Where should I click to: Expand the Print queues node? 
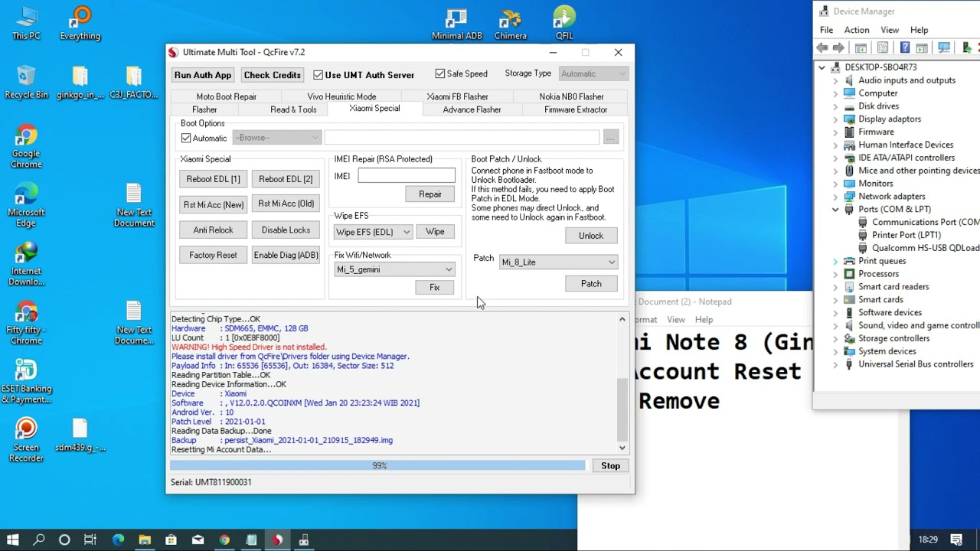pos(835,261)
